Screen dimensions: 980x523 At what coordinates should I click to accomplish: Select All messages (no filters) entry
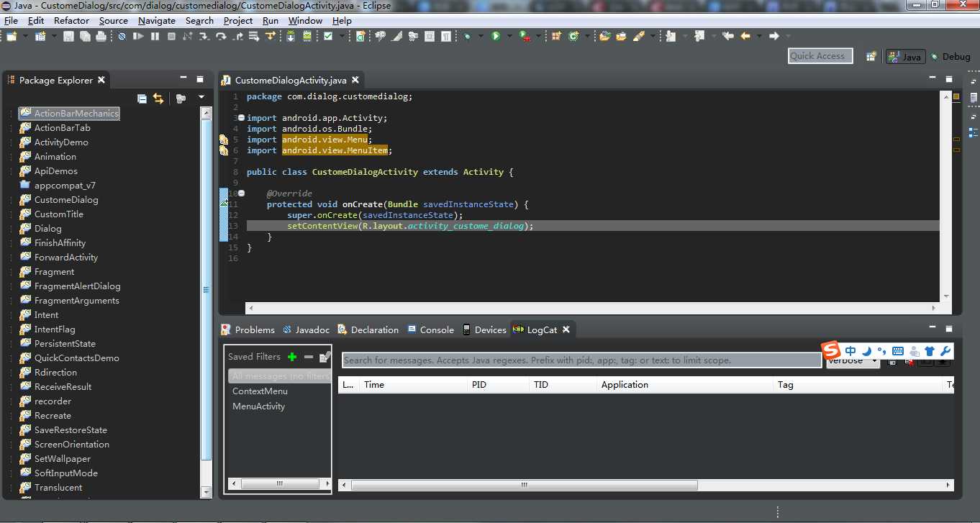click(x=279, y=376)
